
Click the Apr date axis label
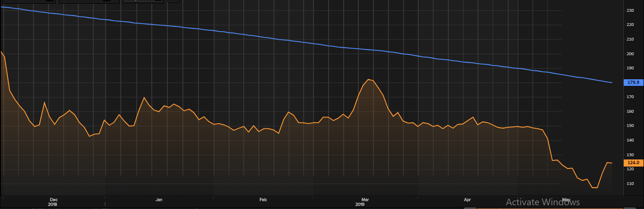pos(468,200)
